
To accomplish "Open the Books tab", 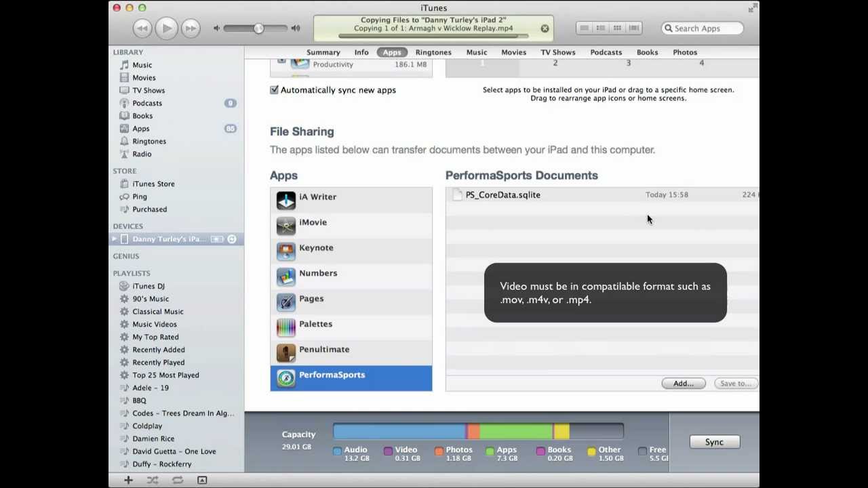I will coord(647,52).
